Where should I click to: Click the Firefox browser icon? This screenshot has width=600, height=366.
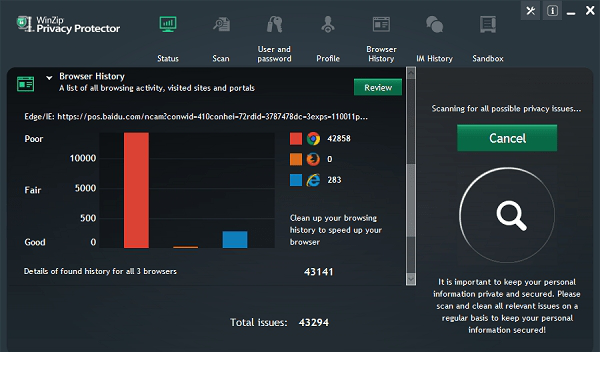click(x=313, y=159)
